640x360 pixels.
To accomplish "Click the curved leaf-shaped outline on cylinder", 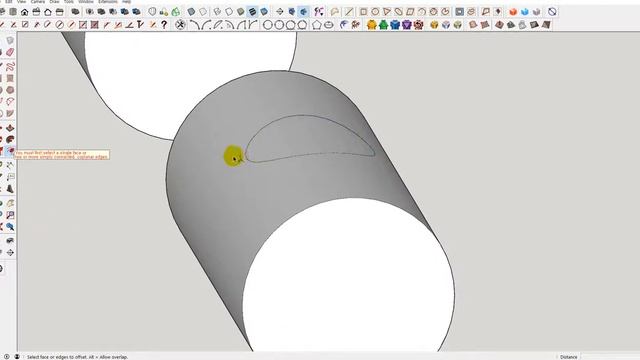I will (309, 139).
